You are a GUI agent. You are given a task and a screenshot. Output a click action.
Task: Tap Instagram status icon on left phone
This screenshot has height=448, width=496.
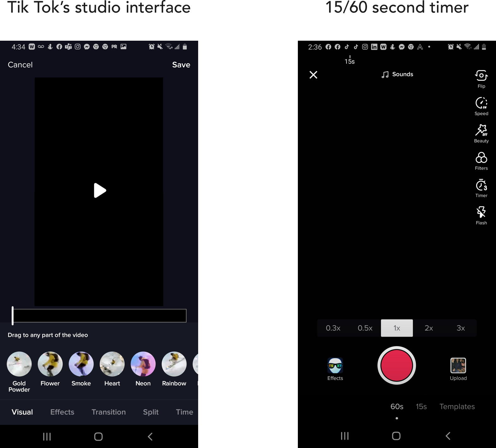pyautogui.click(x=78, y=47)
